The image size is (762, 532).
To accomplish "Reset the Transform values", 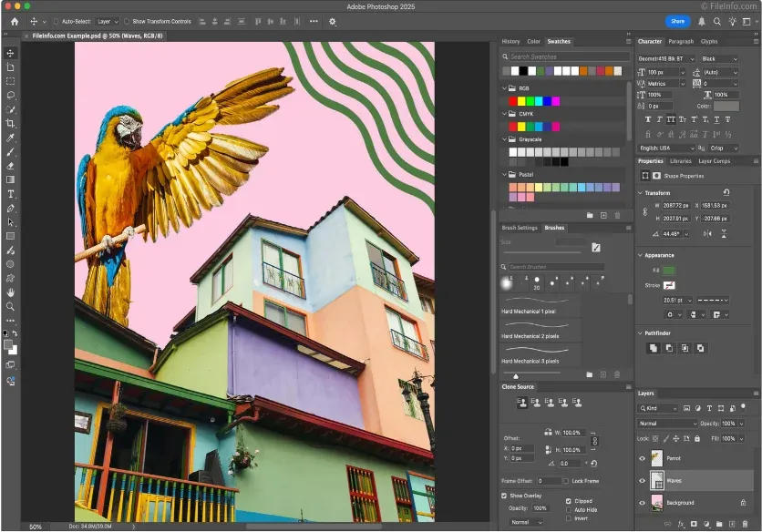I will pos(726,192).
